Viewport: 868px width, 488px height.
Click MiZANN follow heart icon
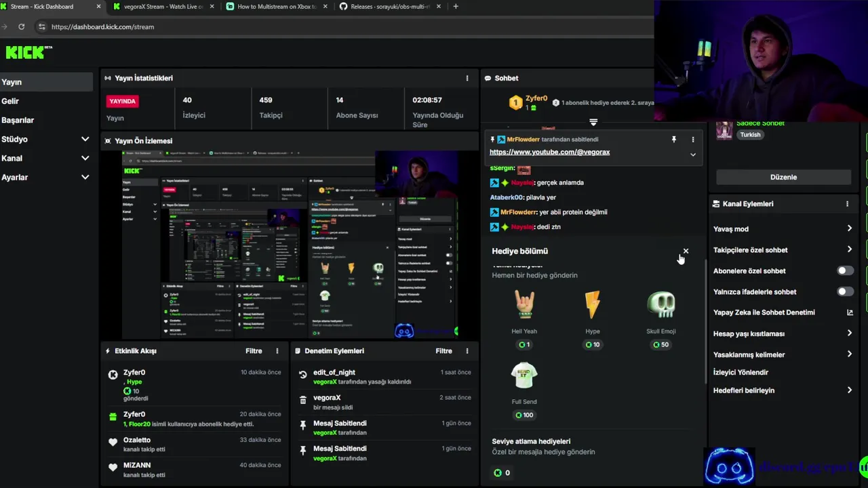pos(113,467)
